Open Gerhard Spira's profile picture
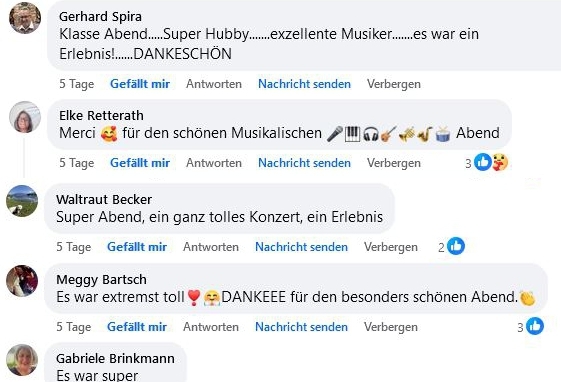This screenshot has width=561, height=382. pos(25,18)
